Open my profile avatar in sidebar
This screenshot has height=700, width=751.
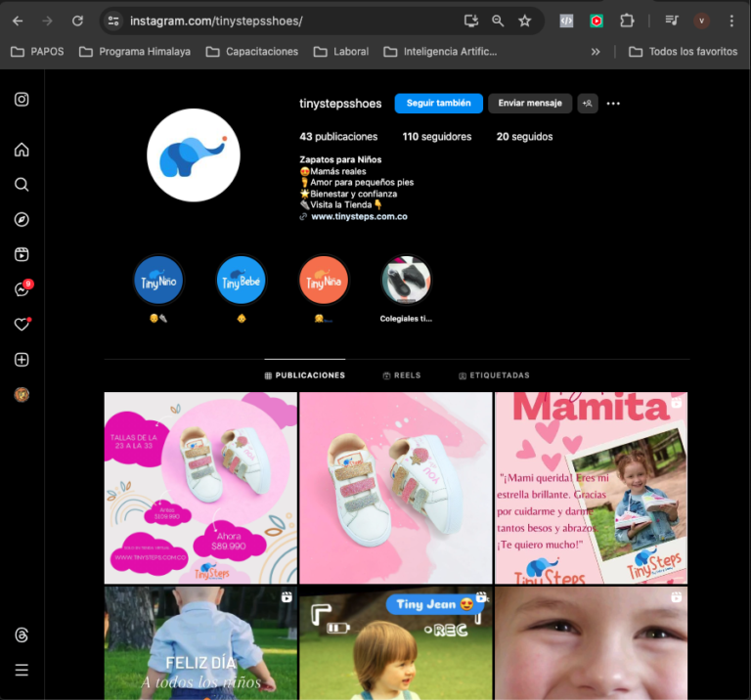click(22, 395)
